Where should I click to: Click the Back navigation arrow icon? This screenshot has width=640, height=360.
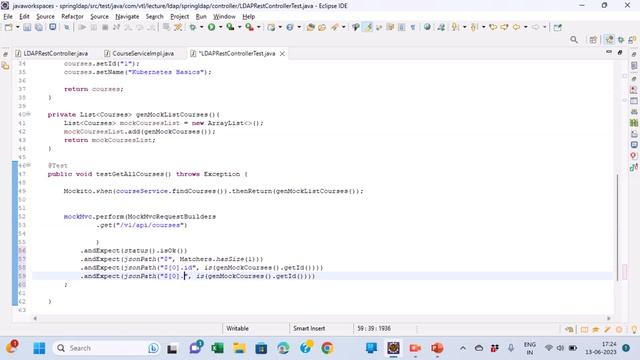[516, 27]
